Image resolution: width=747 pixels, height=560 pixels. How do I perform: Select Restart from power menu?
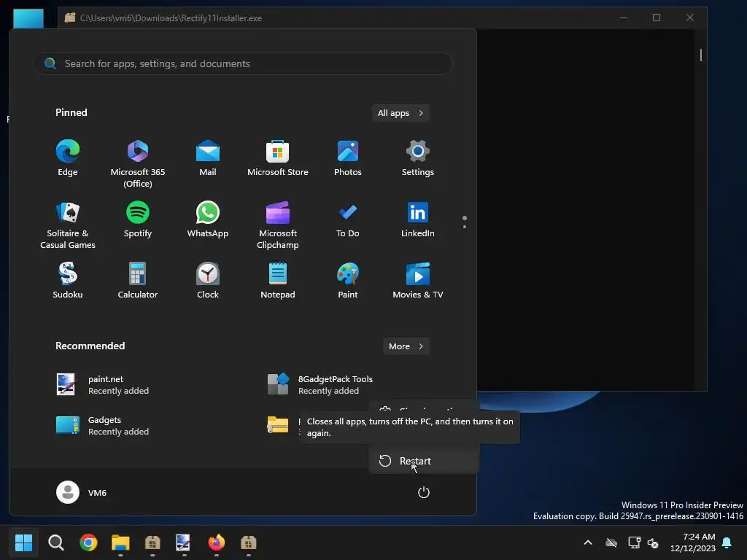[424, 461]
